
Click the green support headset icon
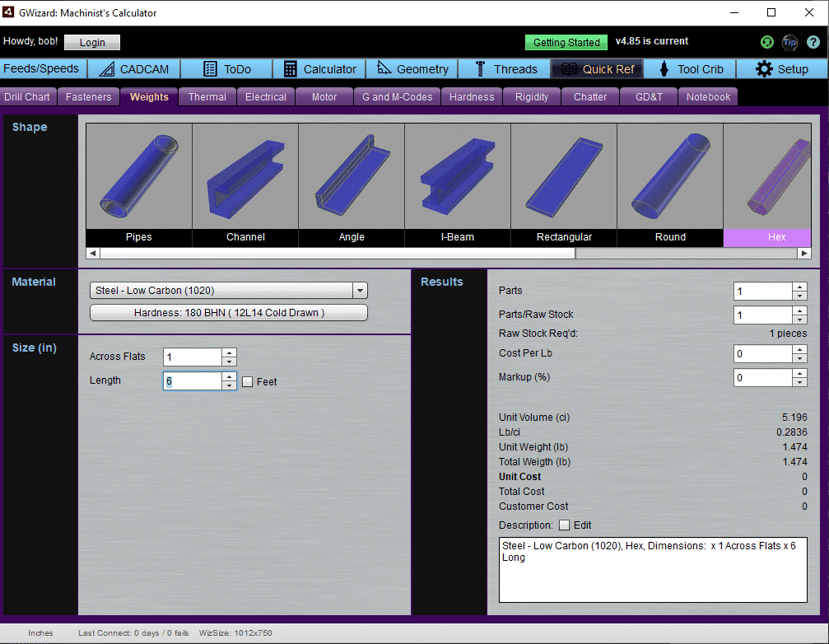pos(766,42)
